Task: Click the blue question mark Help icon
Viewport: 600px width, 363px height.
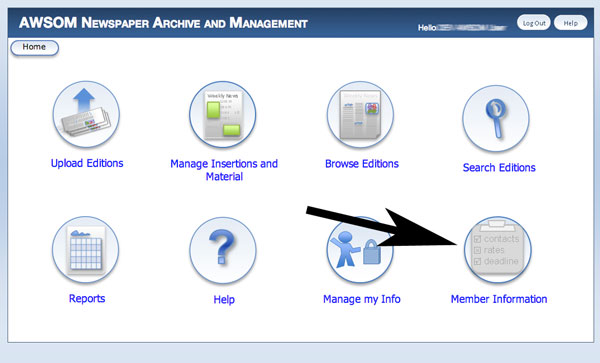Action: coord(223,251)
